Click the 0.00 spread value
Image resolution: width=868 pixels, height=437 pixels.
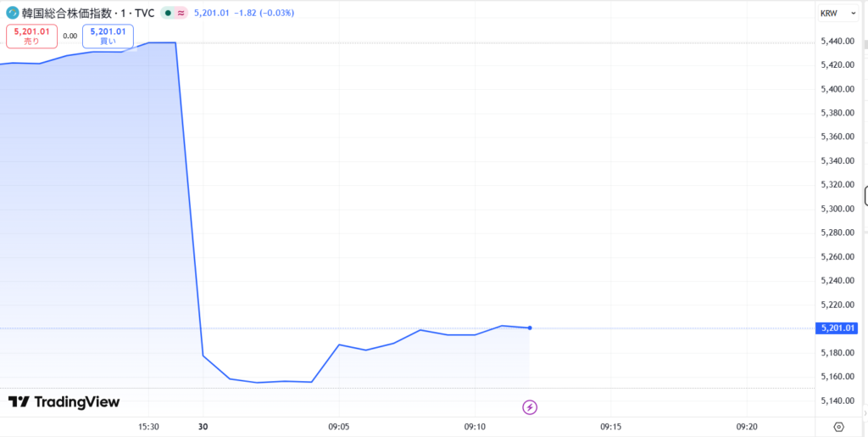click(70, 36)
